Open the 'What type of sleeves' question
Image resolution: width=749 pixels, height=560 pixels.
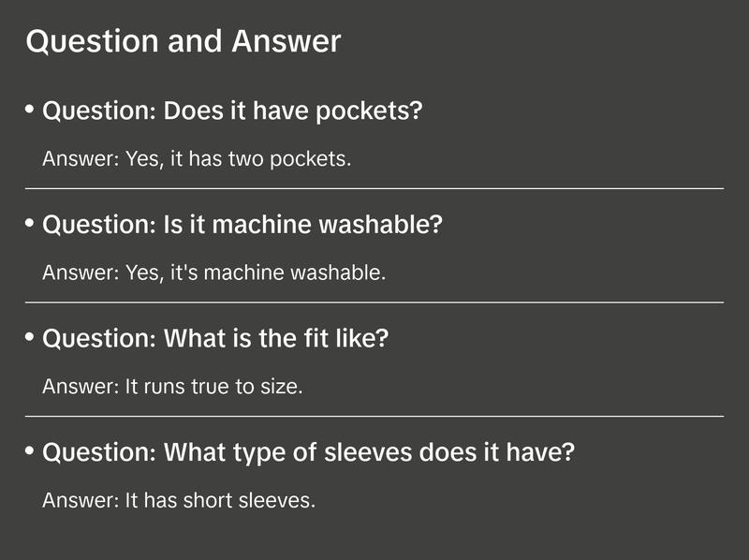click(309, 452)
